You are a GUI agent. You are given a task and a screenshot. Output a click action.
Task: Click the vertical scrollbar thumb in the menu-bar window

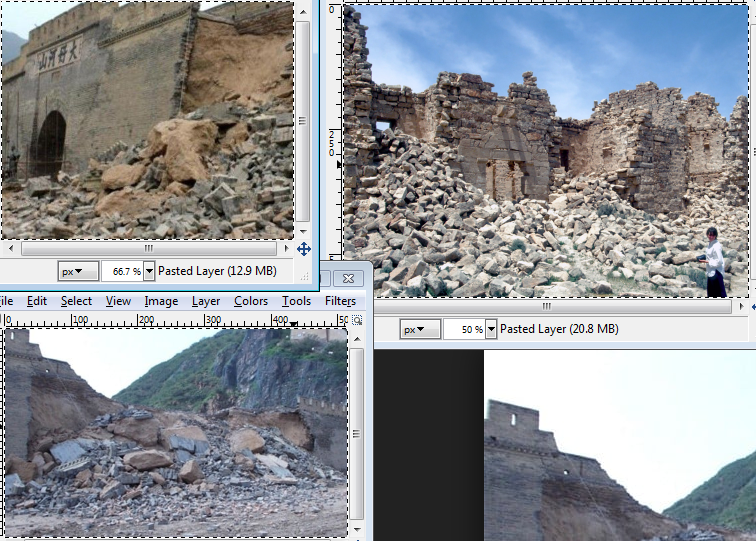coord(357,434)
